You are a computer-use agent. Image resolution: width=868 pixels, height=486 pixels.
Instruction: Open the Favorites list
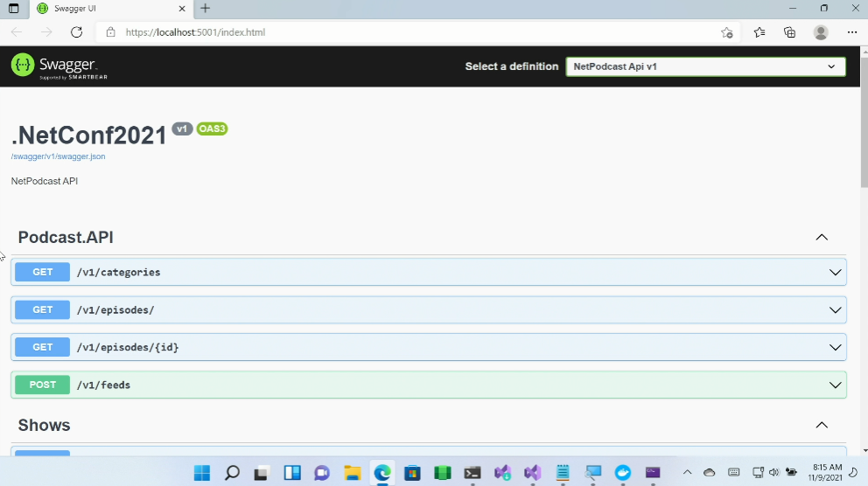point(759,32)
